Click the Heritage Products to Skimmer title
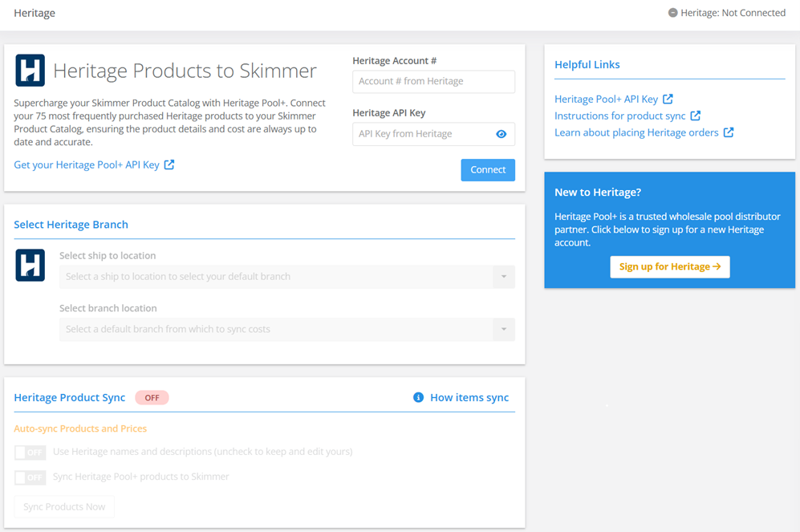The width and height of the screenshot is (800, 532). pos(185,71)
